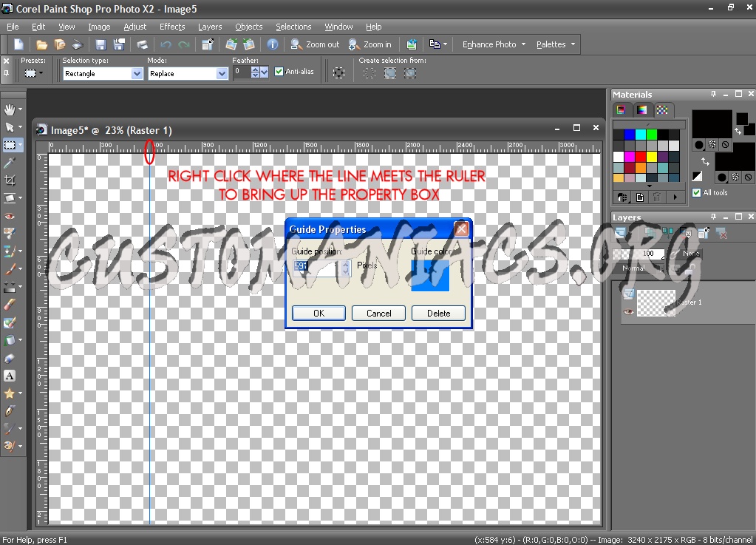This screenshot has height=545, width=756.
Task: Select the Clone brush tool
Action: click(9, 251)
